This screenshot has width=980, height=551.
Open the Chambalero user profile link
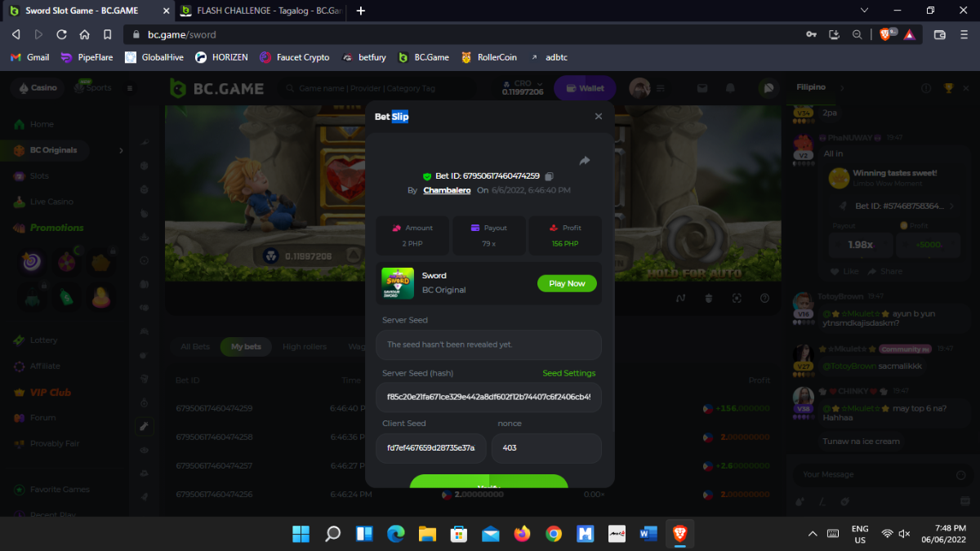[x=447, y=190]
